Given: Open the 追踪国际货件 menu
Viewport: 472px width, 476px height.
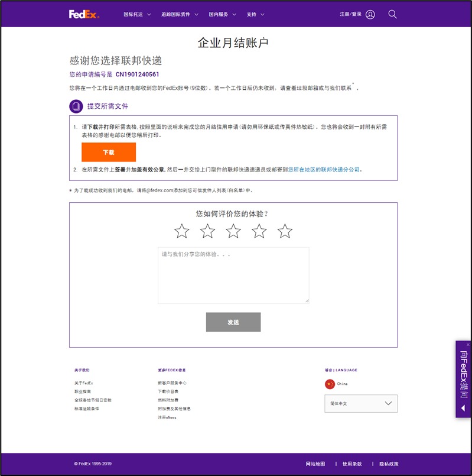Looking at the screenshot, I should [175, 14].
